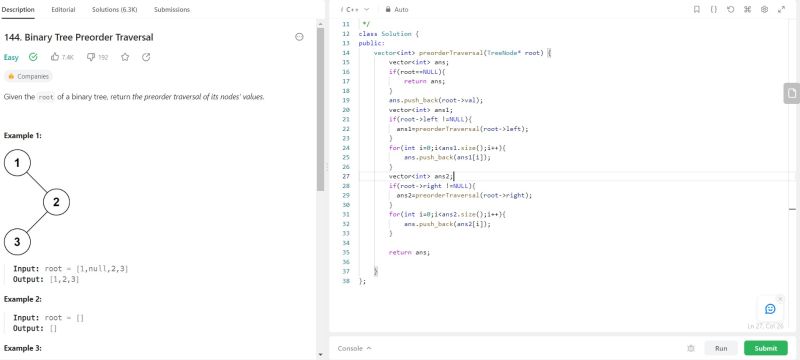
Task: Click the bookmark icon in editor toolbar
Action: pos(696,9)
